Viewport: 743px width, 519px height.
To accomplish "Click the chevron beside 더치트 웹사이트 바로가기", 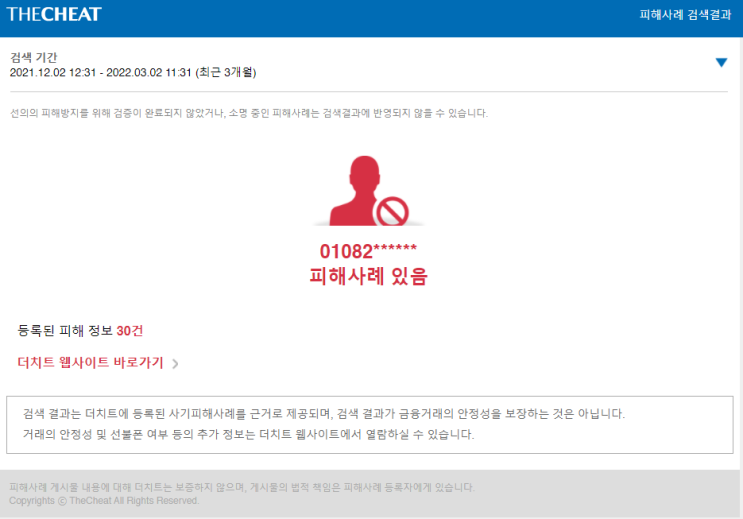I will point(175,364).
